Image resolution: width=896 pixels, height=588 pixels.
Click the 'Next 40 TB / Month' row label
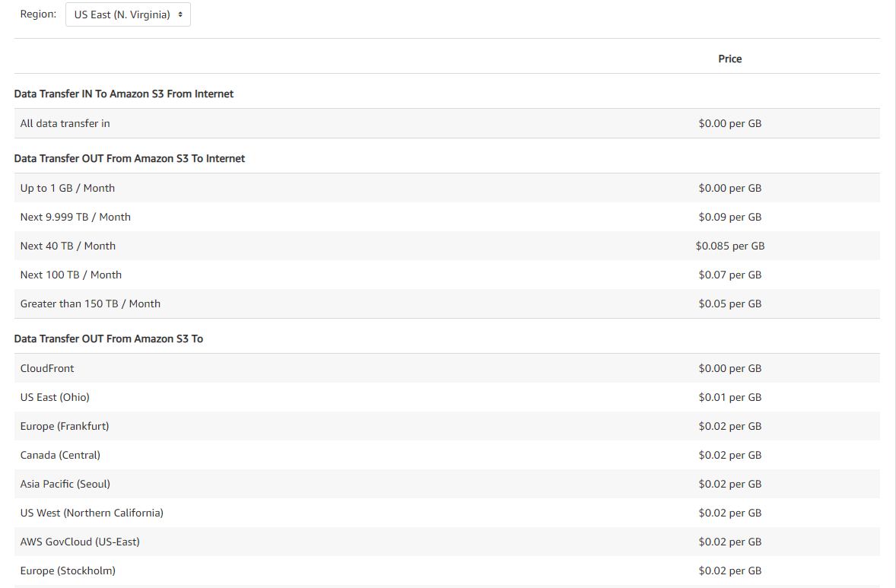pos(68,246)
